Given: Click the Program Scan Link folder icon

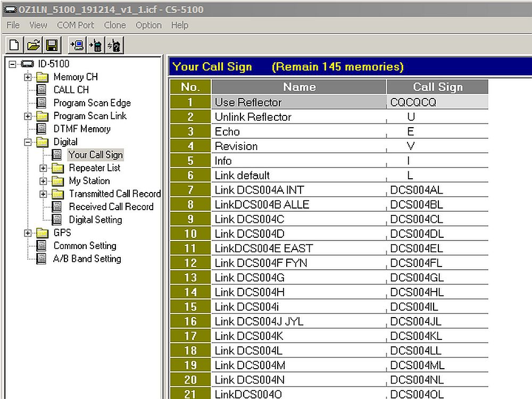Looking at the screenshot, I should [43, 116].
